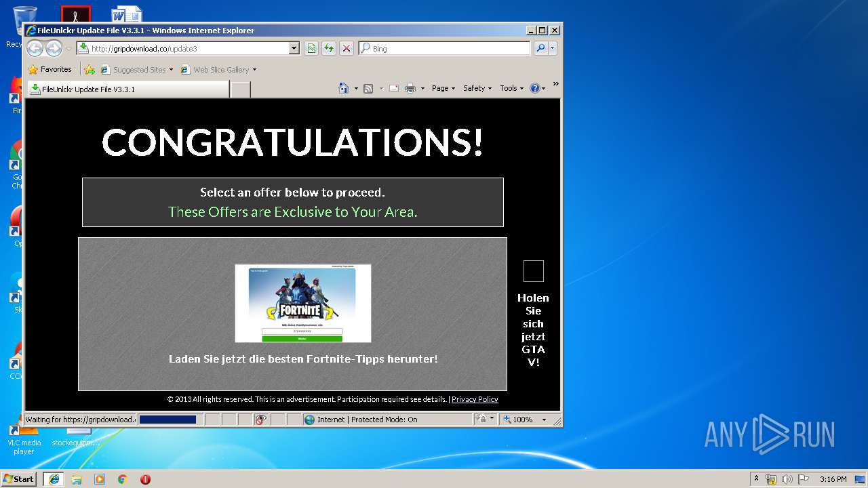Expand the Web Slice Gallery dropdown arrow

(x=255, y=70)
